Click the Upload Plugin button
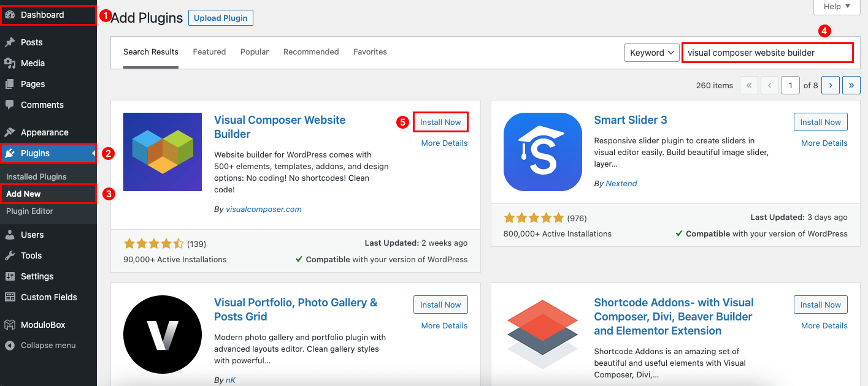The width and height of the screenshot is (868, 386). pos(221,18)
